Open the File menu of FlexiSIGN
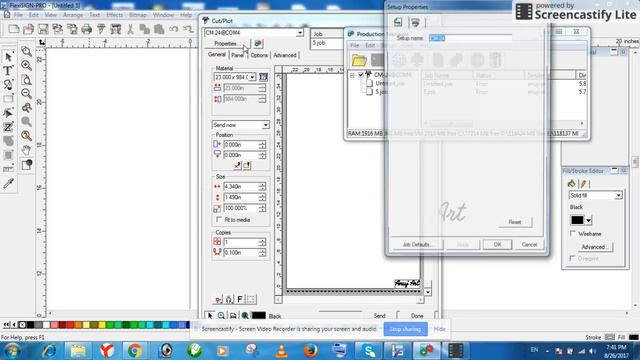This screenshot has height=360, width=640. [18, 15]
